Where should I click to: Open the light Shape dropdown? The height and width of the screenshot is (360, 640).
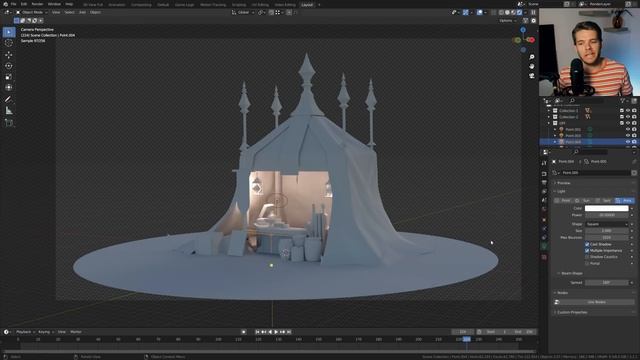click(x=607, y=224)
